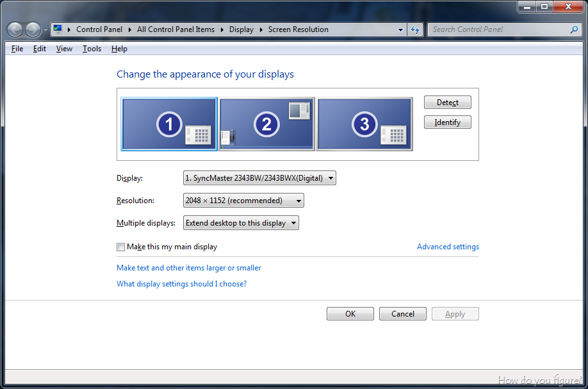Open Advanced settings link
This screenshot has height=389, width=588.
coord(448,247)
